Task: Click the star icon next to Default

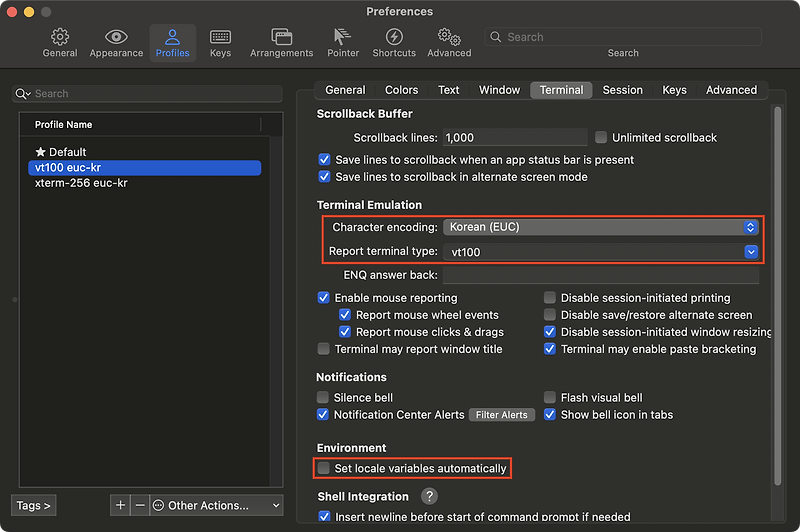Action: [x=40, y=151]
